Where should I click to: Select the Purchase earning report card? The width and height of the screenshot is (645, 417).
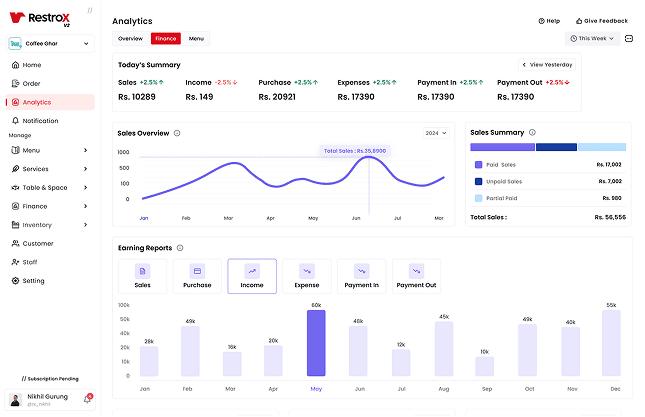point(197,275)
